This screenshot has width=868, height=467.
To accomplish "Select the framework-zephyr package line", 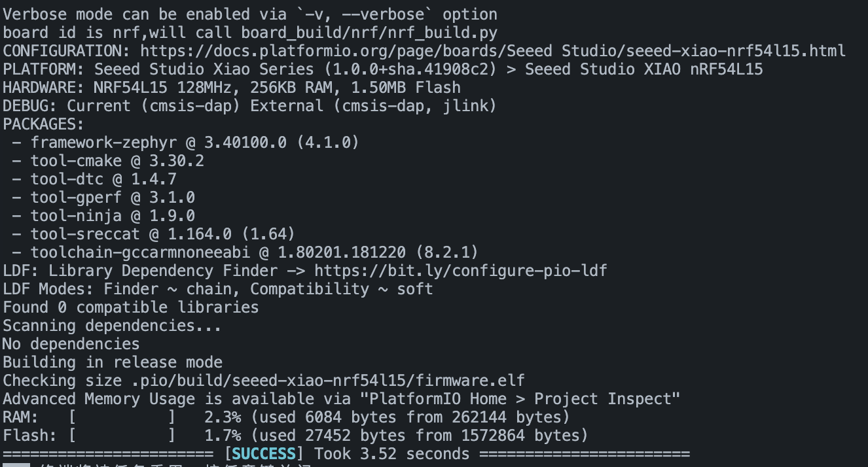I will (x=185, y=143).
